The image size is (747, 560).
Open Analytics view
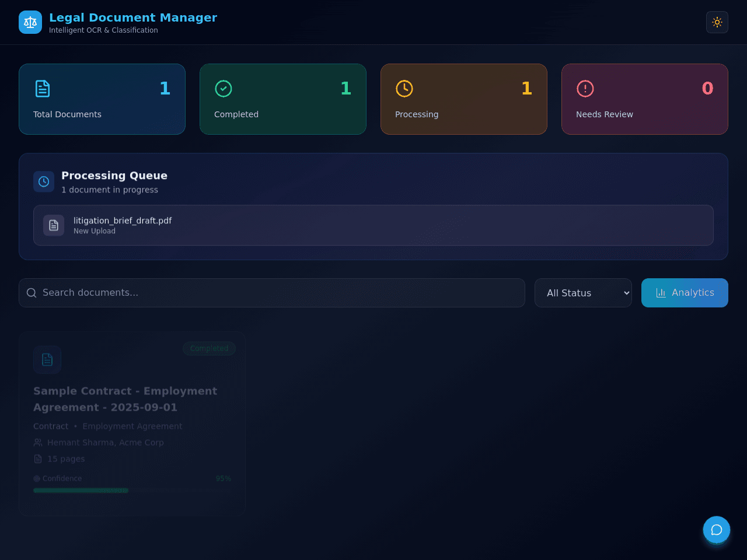685,293
